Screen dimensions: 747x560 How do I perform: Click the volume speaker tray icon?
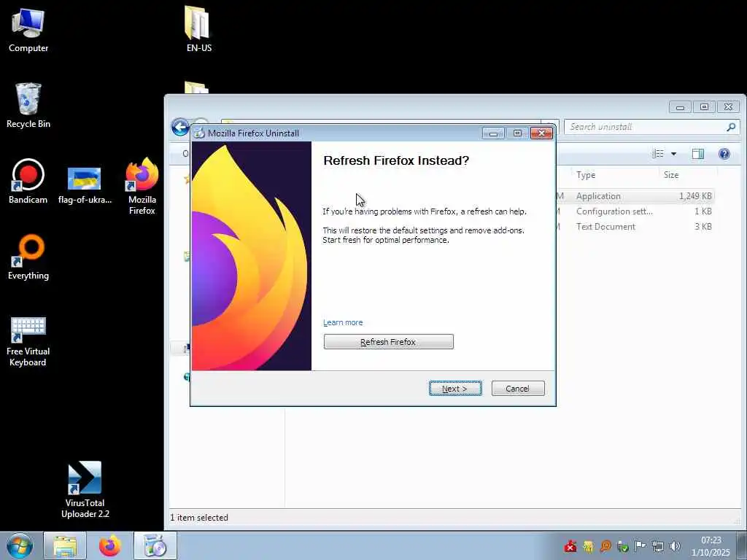[675, 546]
